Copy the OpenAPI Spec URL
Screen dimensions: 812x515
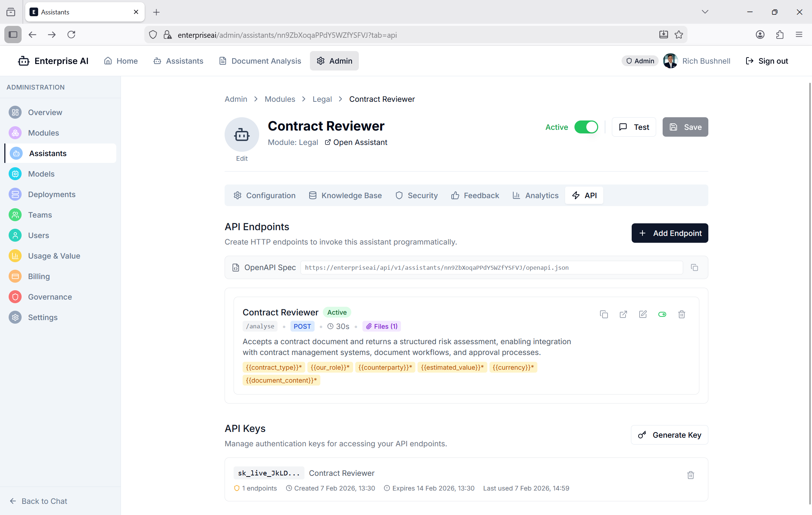(x=694, y=268)
